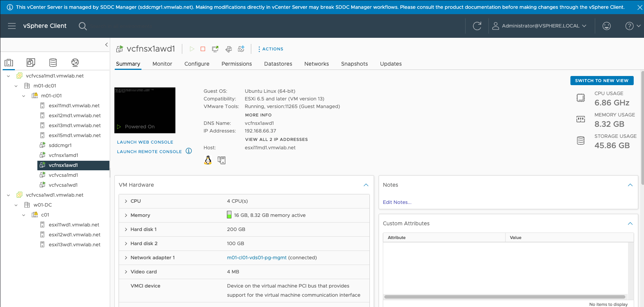The image size is (644, 307).
Task: Open the Updates tab
Action: tap(391, 64)
